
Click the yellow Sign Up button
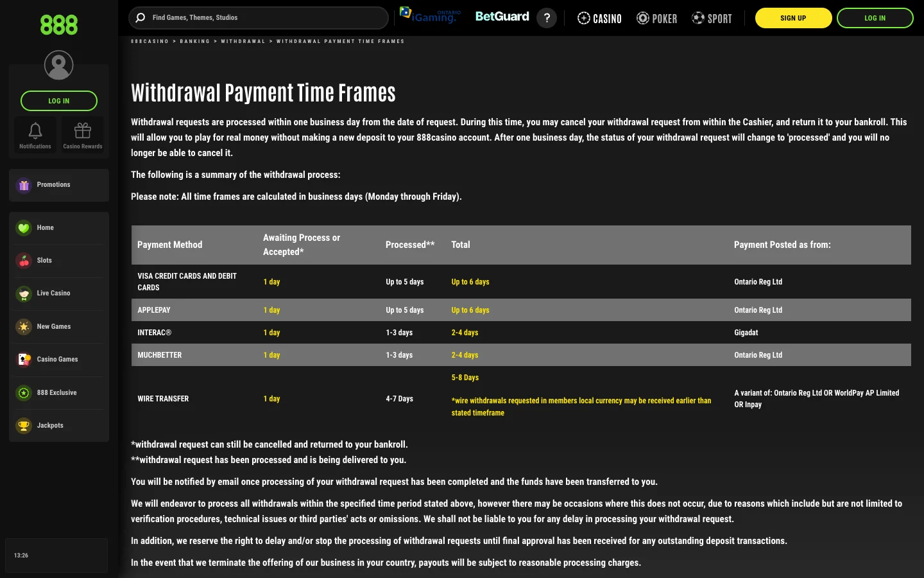point(793,18)
